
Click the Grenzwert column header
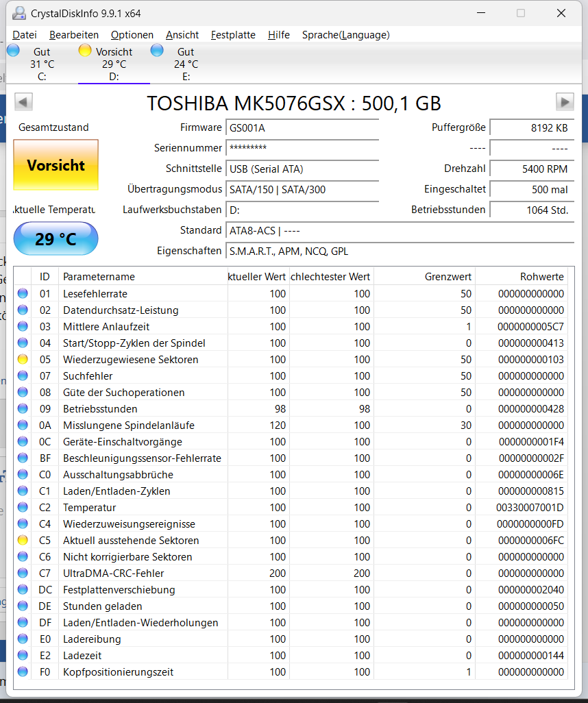point(425,277)
